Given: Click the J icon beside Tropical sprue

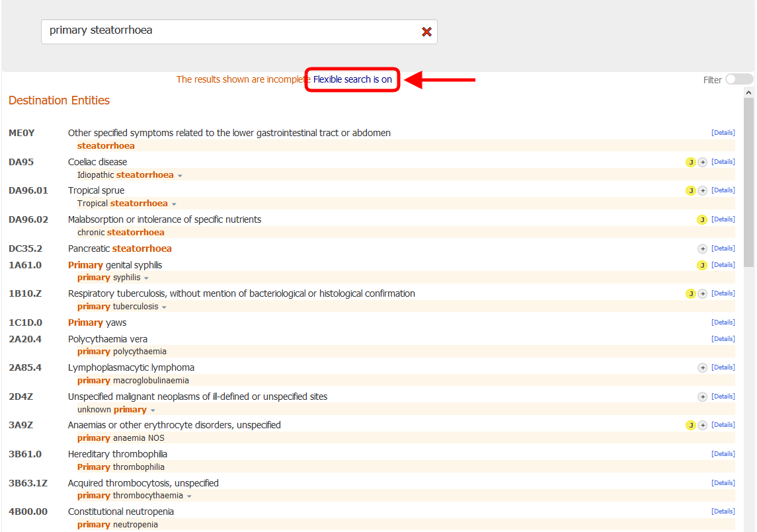Looking at the screenshot, I should (x=691, y=190).
